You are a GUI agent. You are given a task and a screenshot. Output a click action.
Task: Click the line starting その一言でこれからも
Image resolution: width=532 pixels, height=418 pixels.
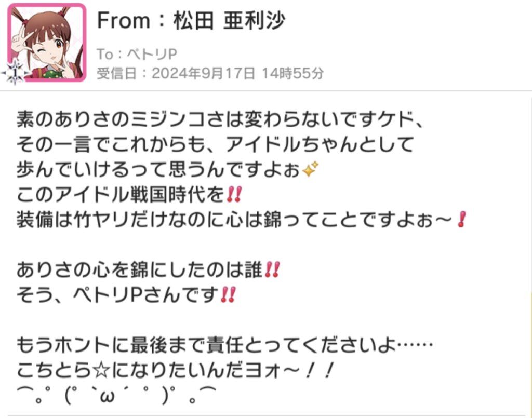215,144
